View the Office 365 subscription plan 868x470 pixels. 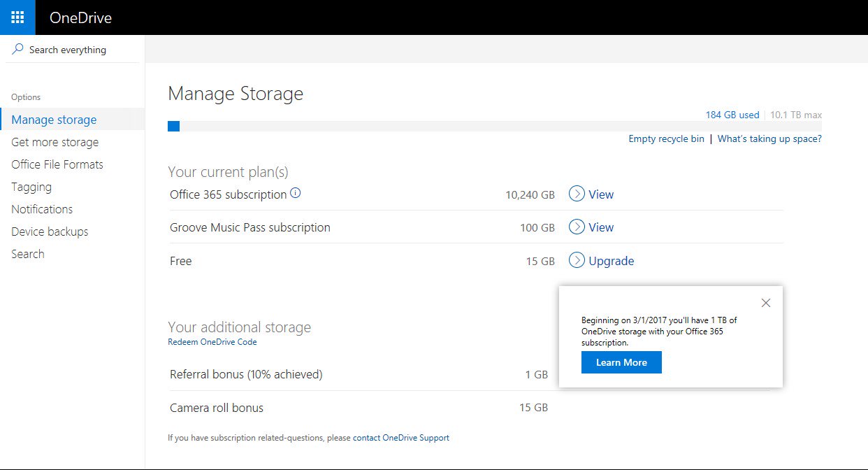coord(601,194)
